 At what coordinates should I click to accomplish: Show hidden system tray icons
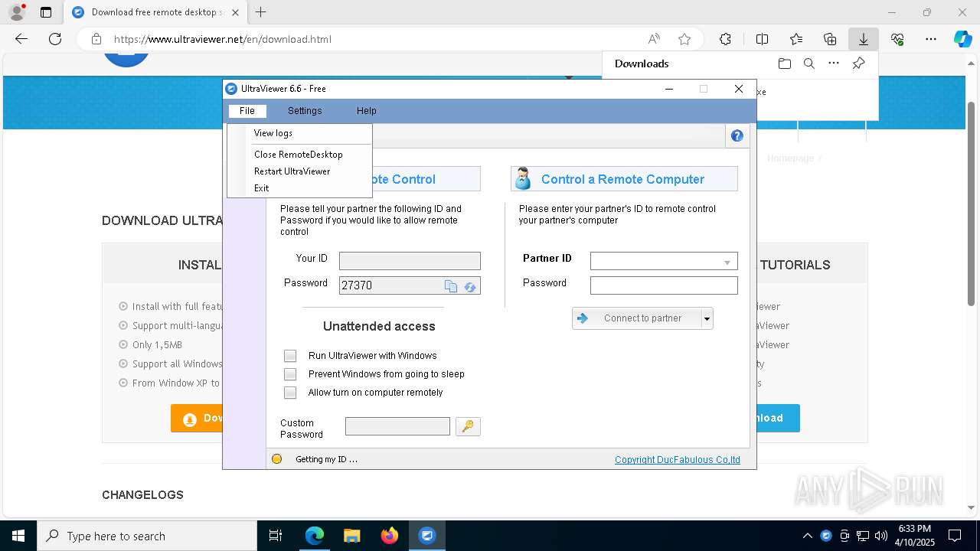coord(808,536)
